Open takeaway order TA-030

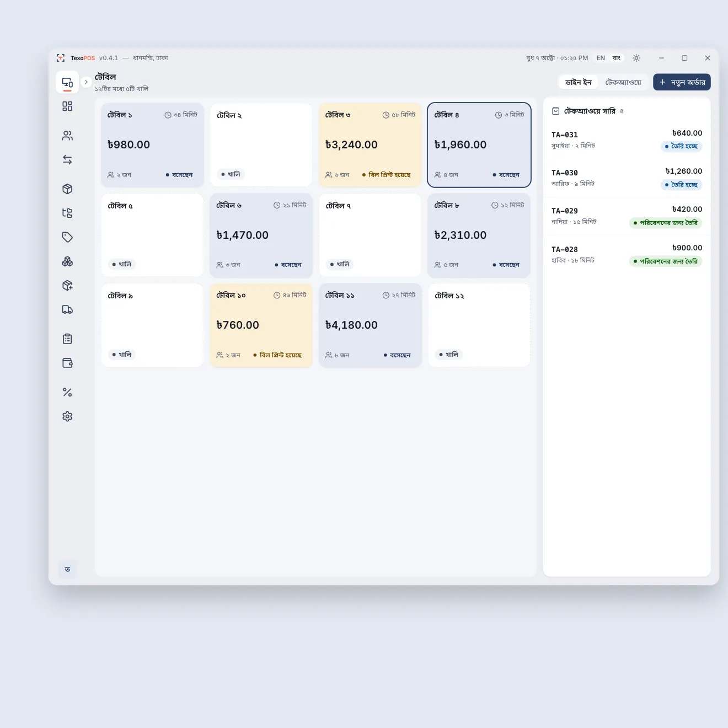click(x=627, y=178)
